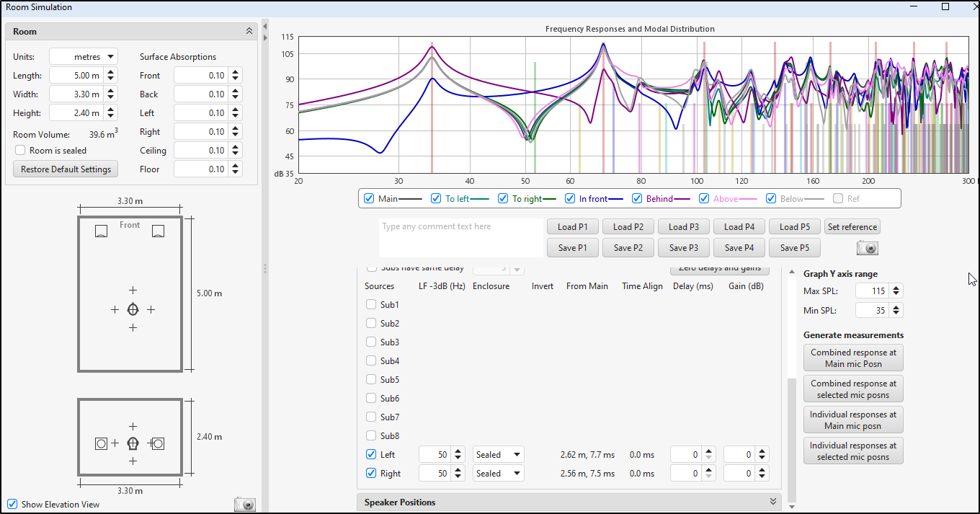The width and height of the screenshot is (980, 514).
Task: Click the camera icon below Set reference
Action: pyautogui.click(x=868, y=248)
